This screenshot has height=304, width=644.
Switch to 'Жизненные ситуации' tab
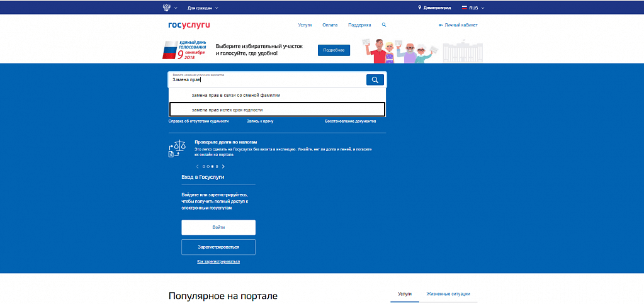448,294
